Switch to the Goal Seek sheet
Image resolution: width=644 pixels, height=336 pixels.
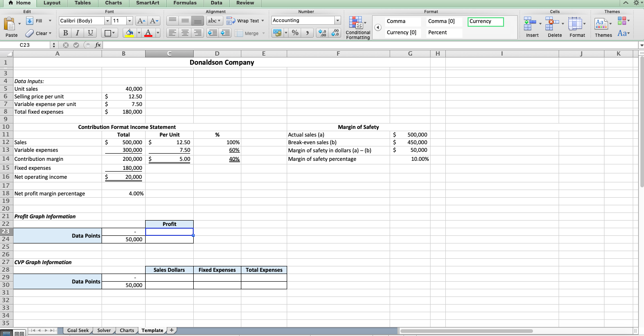point(77,330)
